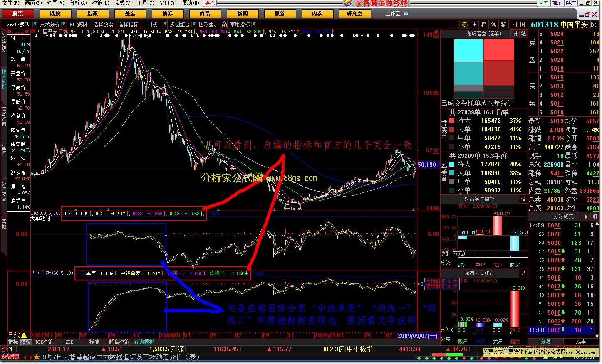
Task: Open the 多图组合 dropdown arrow
Action: click(x=193, y=25)
